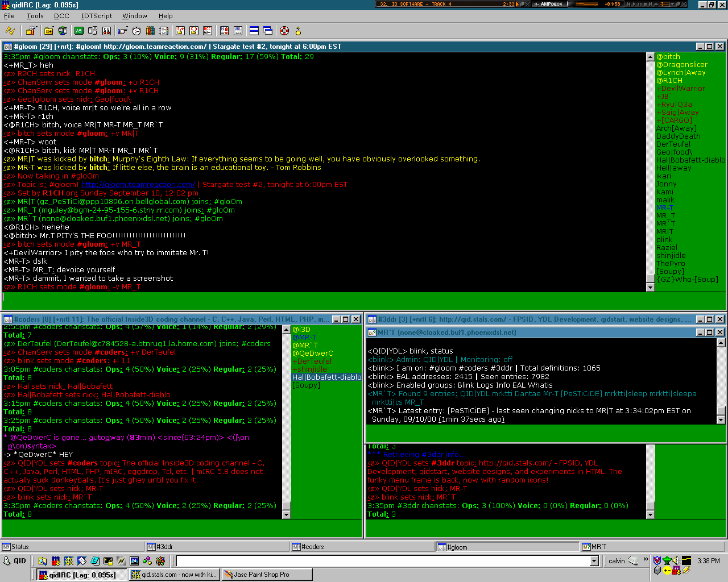
Task: Open the IDTScript menu
Action: [97, 16]
